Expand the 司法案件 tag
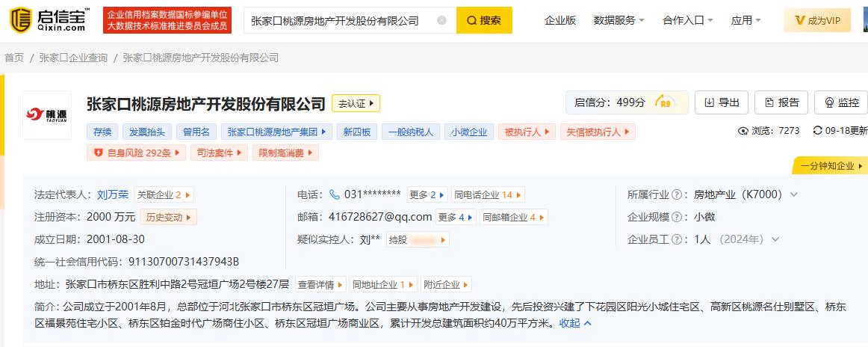868x347 pixels. click(219, 153)
